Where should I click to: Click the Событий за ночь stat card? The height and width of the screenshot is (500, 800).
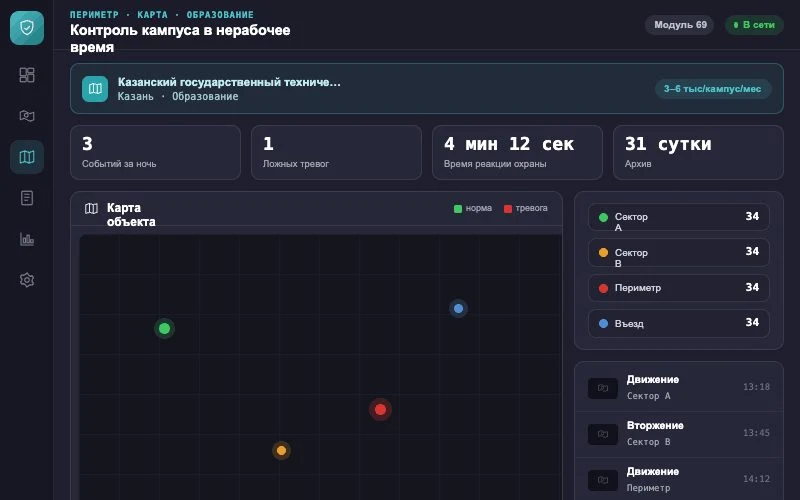point(155,153)
